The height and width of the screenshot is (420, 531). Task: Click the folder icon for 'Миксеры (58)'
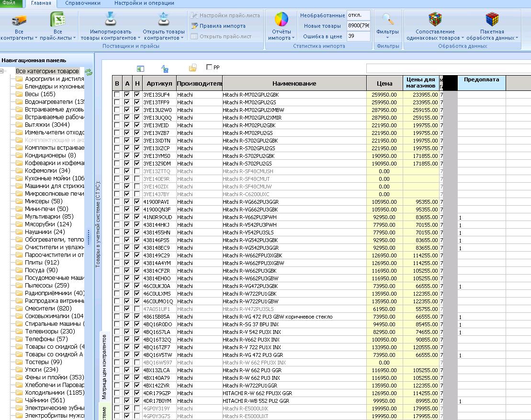tap(19, 201)
